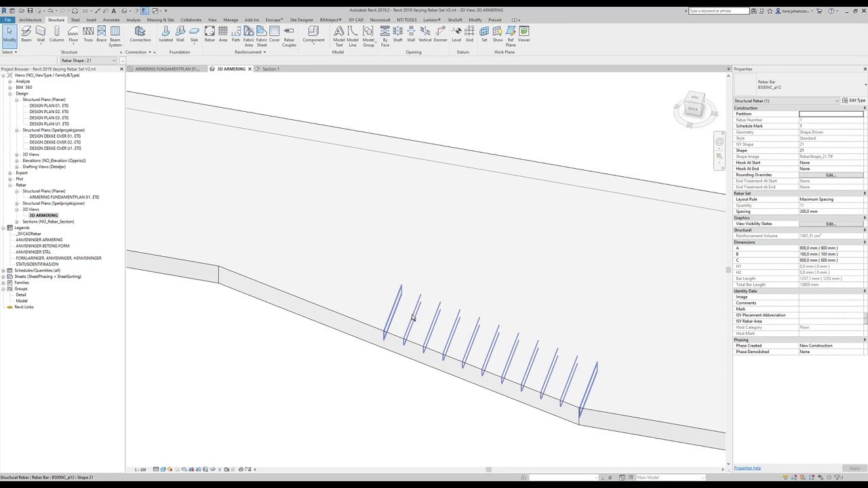Viewport: 868px width, 488px height.
Task: Expand the Reinforcement panel dropdown
Action: [x=251, y=52]
